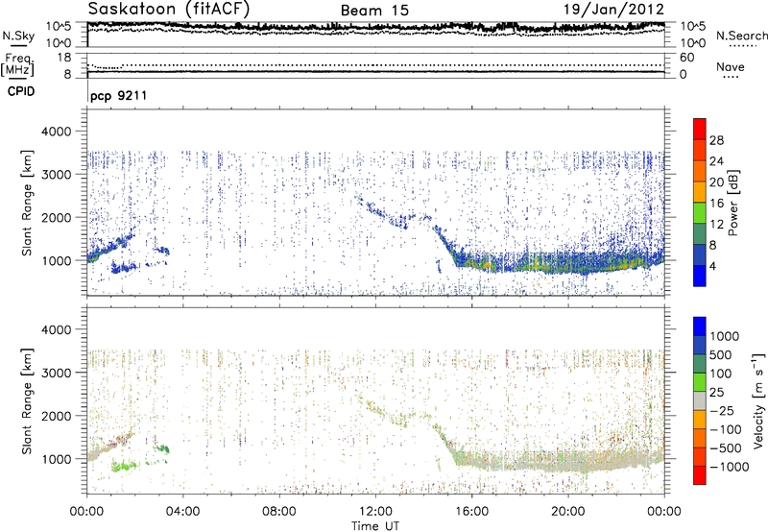Screen dimensions: 768x532
Task: Click the -25 value on velocity scale
Action: 722,410
